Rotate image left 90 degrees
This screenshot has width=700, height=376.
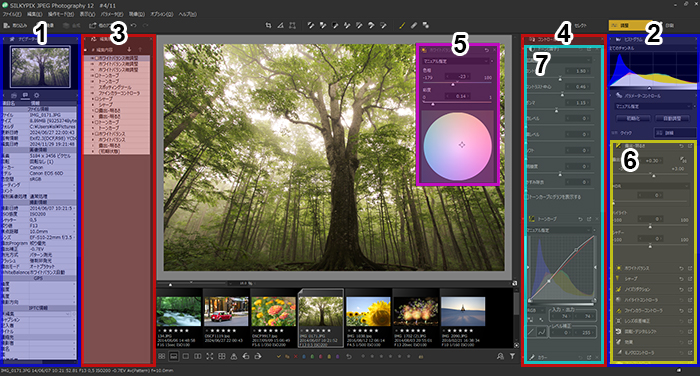coord(246,356)
